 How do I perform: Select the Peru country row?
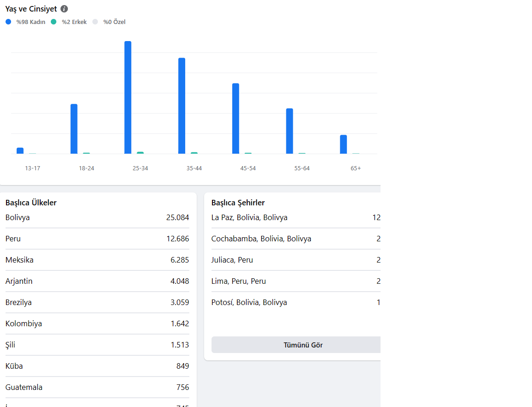pos(97,239)
